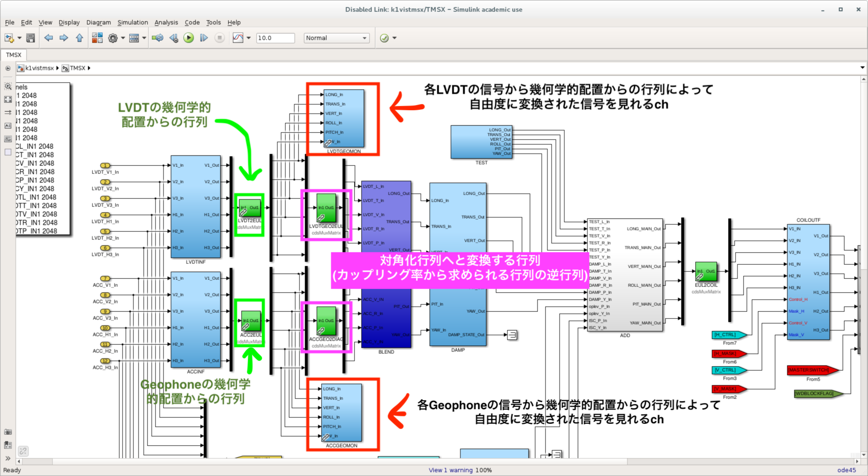Toggle the sample time legend arrows icon

[8, 113]
